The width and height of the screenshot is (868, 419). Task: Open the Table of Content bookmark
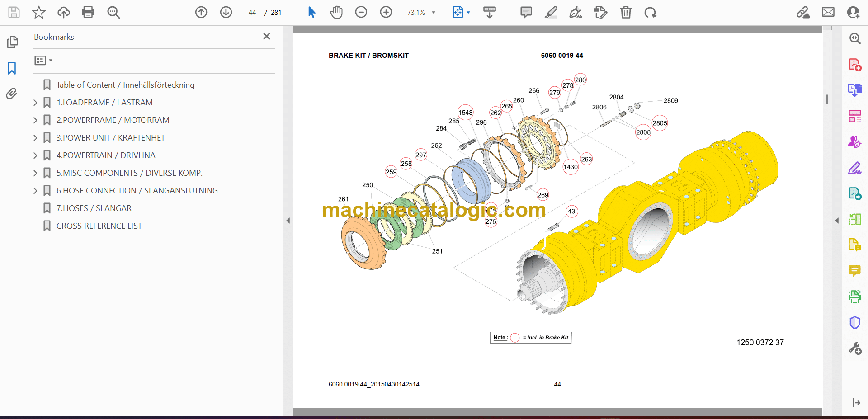point(125,85)
